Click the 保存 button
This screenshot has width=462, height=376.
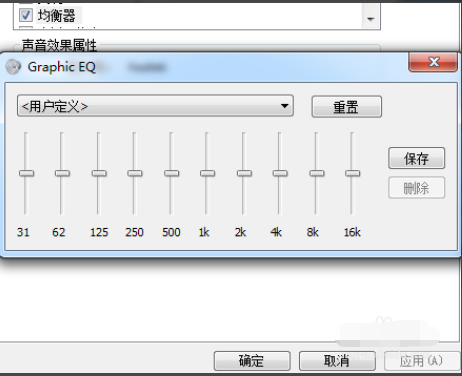click(x=416, y=158)
